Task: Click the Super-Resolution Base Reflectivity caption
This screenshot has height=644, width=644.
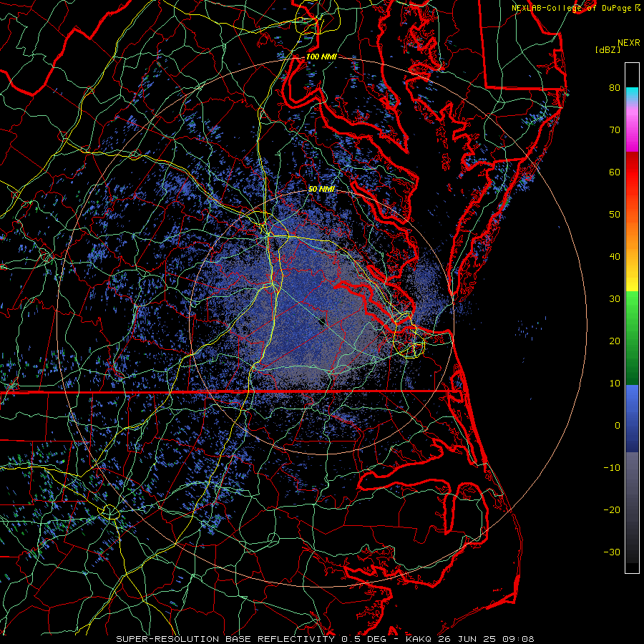Action: pos(225,639)
